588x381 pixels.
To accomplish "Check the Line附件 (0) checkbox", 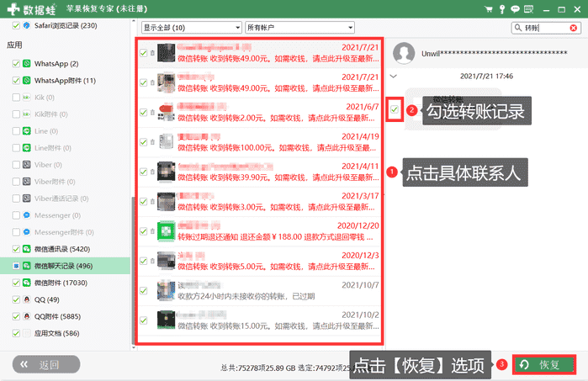I will (x=16, y=148).
